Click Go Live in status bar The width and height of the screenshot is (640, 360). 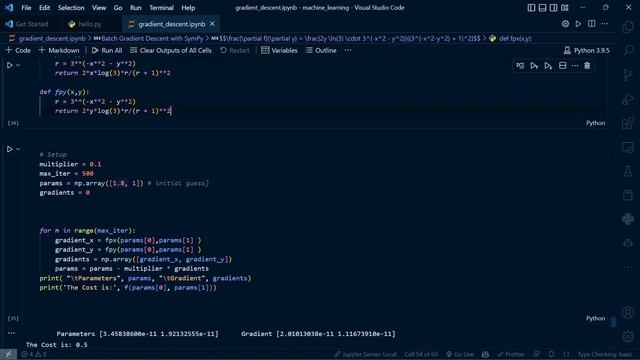(460, 354)
